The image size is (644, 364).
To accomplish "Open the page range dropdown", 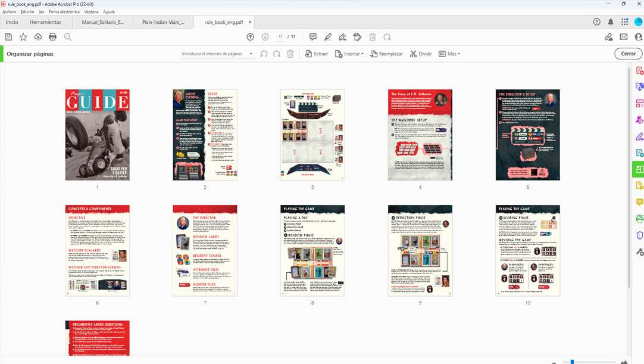I will click(217, 54).
